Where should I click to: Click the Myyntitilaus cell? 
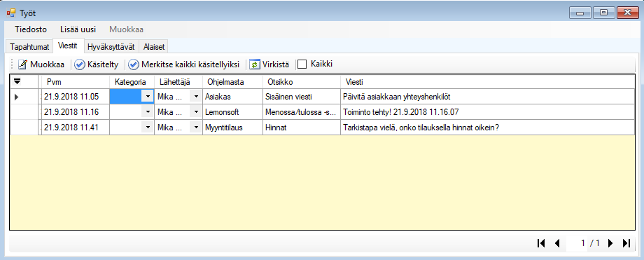(232, 128)
